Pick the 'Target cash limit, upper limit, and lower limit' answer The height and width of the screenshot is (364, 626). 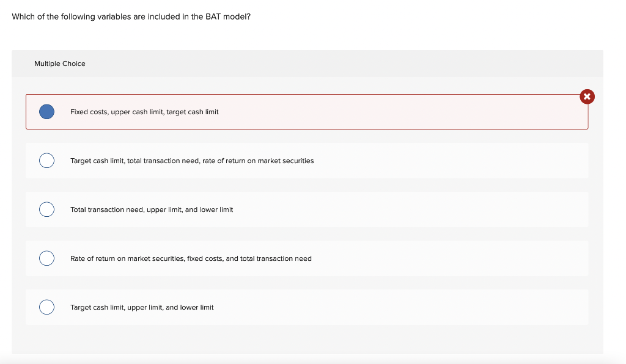(x=306, y=307)
